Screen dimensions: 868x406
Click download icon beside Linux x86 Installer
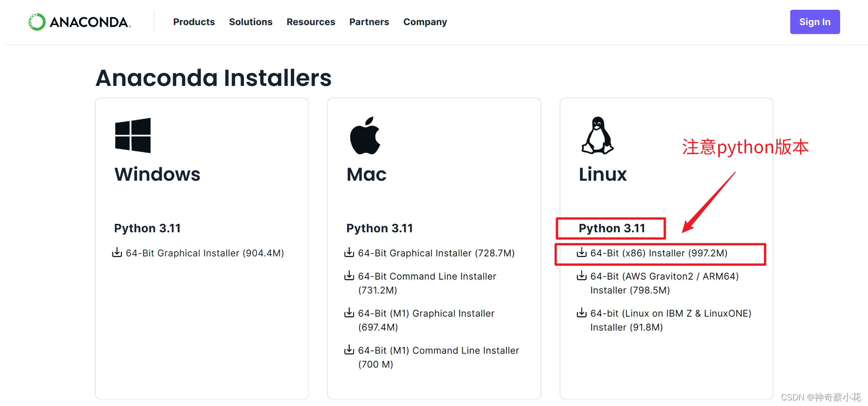click(582, 253)
